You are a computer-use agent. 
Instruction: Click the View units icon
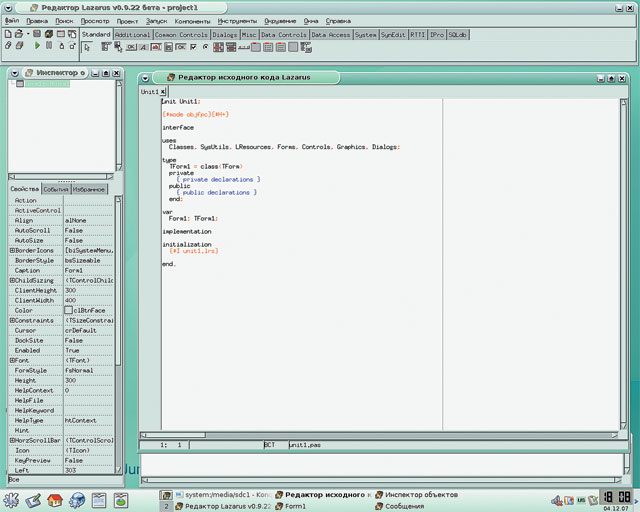[x=8, y=45]
